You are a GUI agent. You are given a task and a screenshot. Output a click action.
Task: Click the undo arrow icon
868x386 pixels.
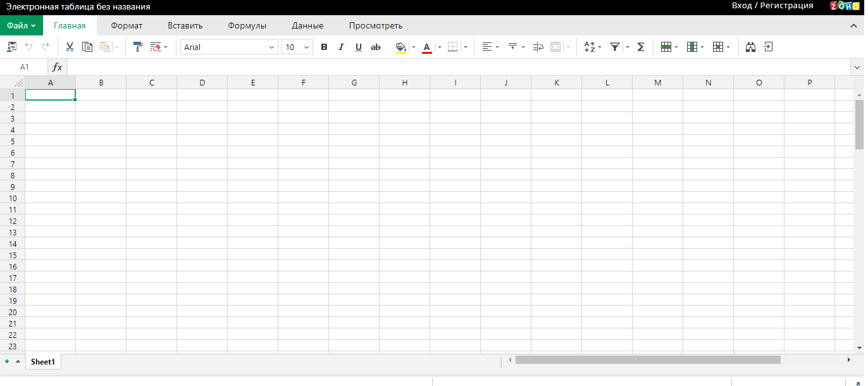[28, 47]
